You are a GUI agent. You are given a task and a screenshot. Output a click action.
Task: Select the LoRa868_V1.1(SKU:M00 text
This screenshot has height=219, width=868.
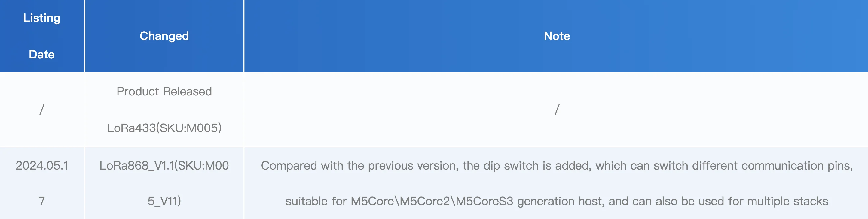[x=164, y=166]
